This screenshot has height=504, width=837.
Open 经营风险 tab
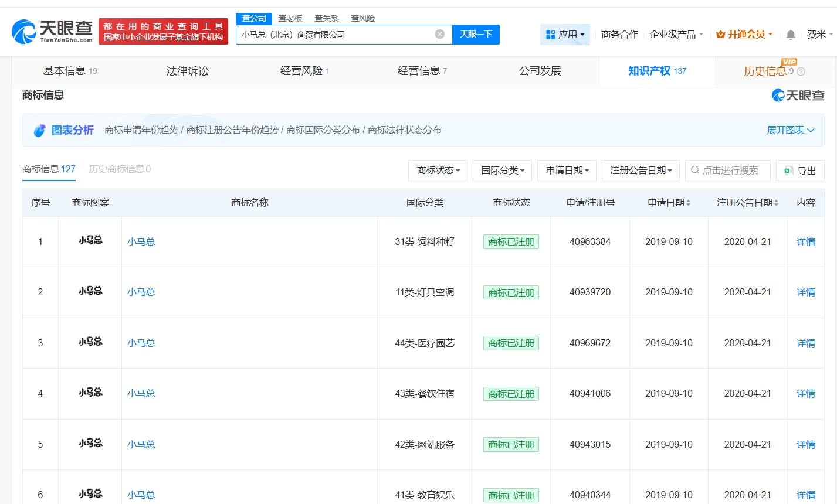[305, 71]
